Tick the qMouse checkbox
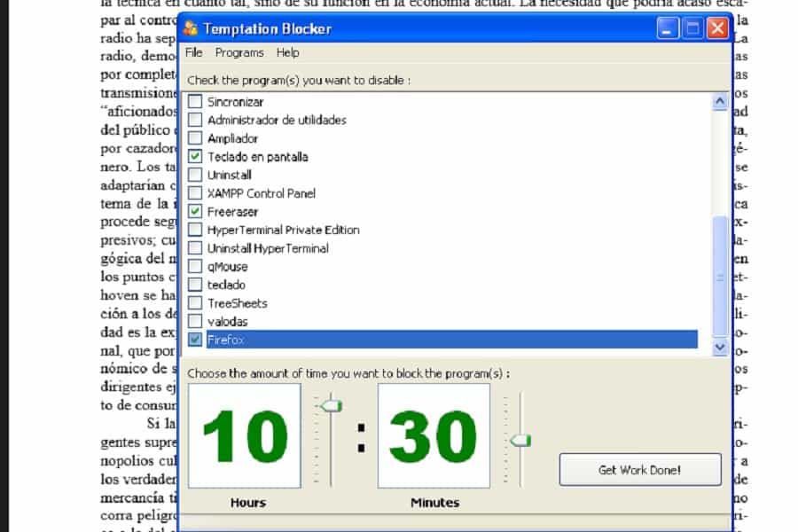The image size is (798, 532). point(195,266)
